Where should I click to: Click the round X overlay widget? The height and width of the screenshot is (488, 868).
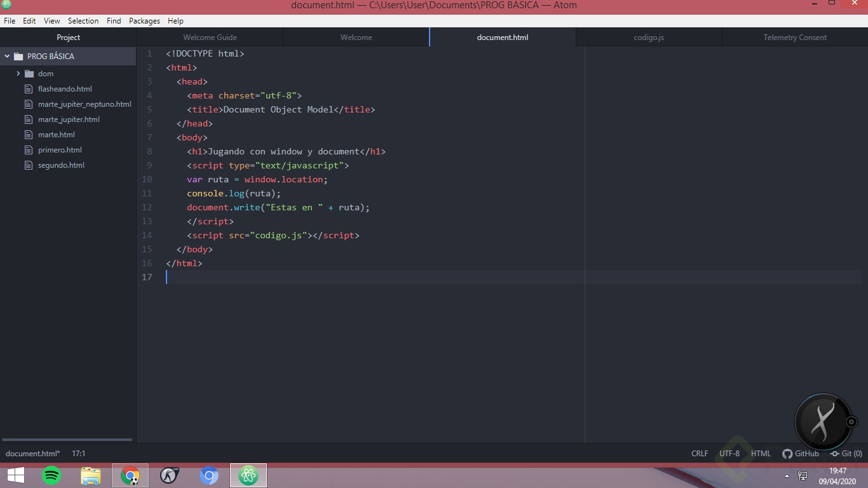click(x=823, y=422)
